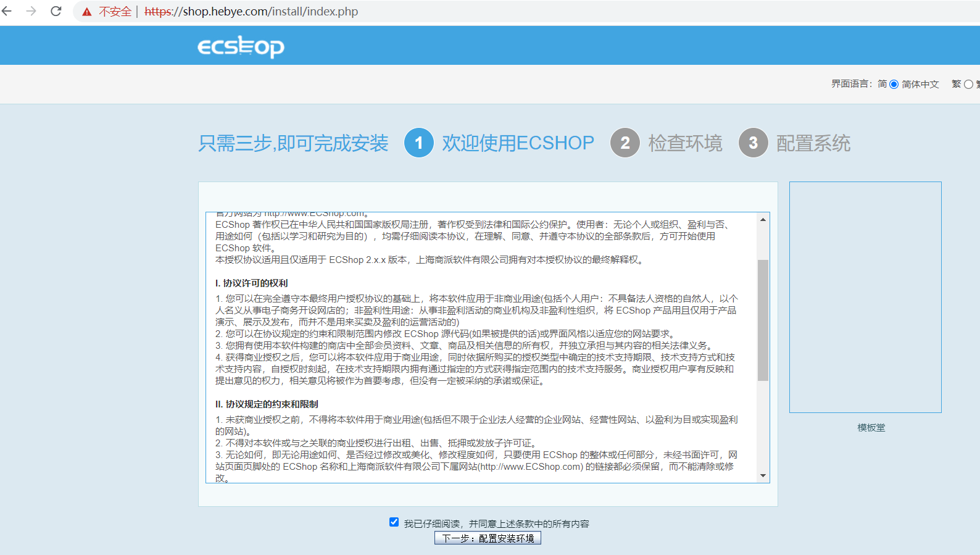Click the 模板堂 caption text
The image size is (980, 555).
pyautogui.click(x=871, y=427)
